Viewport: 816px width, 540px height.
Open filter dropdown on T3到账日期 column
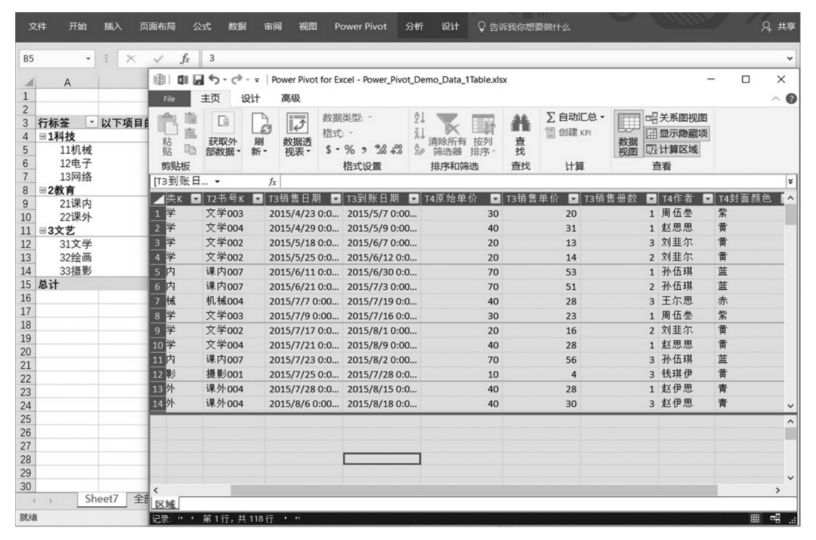(414, 199)
